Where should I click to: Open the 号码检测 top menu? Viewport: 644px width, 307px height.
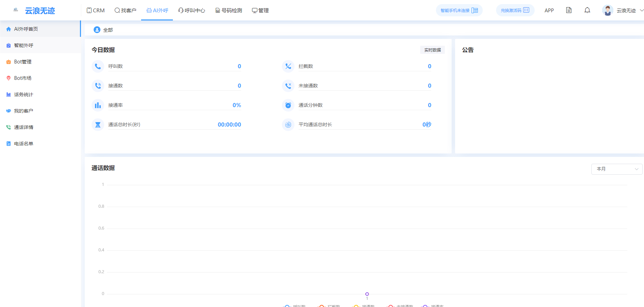[229, 10]
